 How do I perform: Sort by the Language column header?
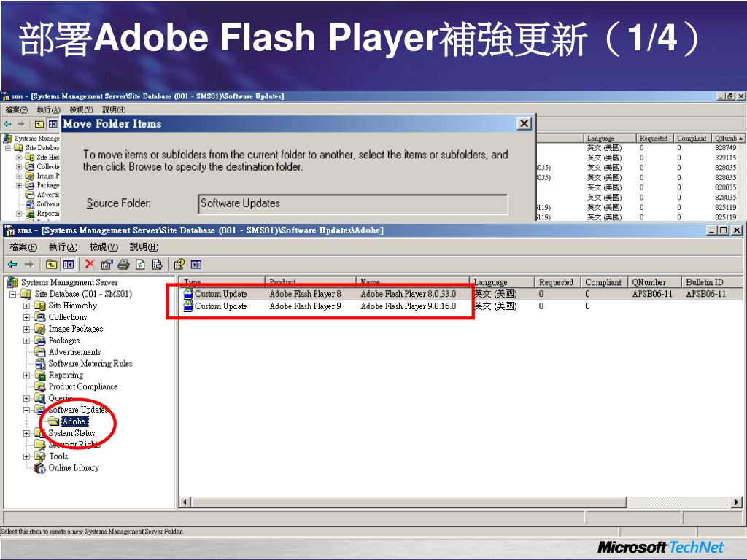pos(502,282)
